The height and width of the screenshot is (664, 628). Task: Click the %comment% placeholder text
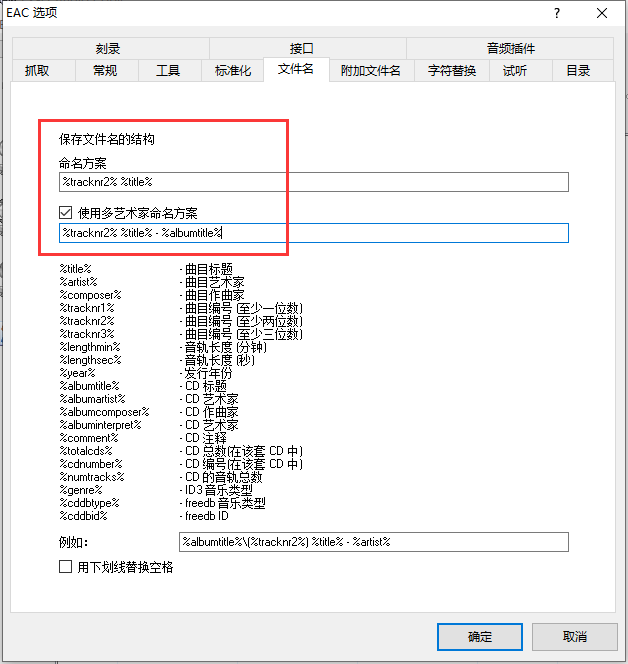tap(89, 438)
